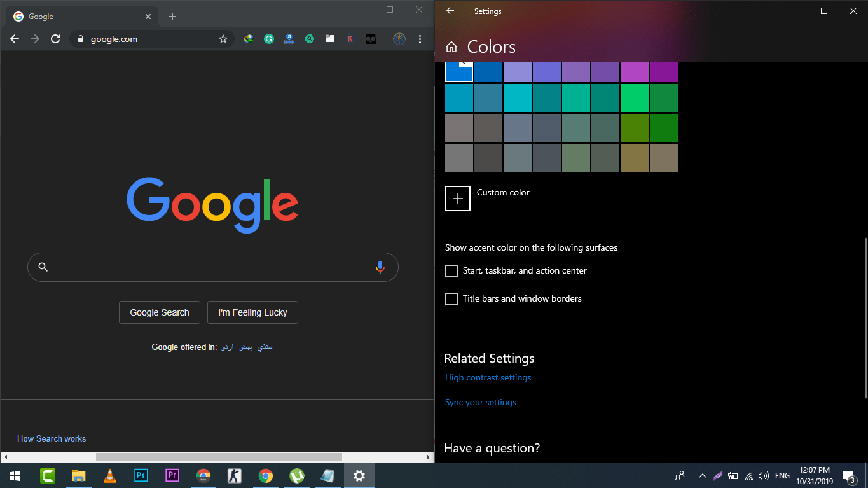Go back in the Chrome browser
This screenshot has height=488, width=868.
tap(15, 39)
